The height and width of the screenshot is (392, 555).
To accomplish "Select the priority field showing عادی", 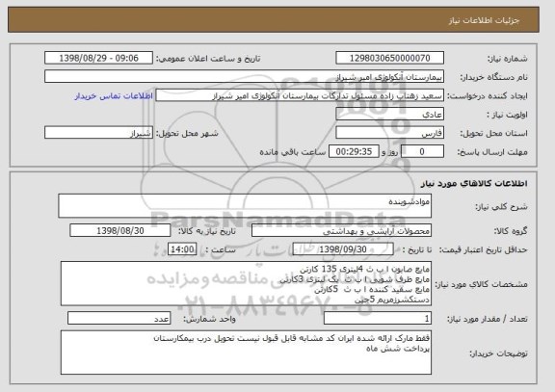I will (x=389, y=115).
